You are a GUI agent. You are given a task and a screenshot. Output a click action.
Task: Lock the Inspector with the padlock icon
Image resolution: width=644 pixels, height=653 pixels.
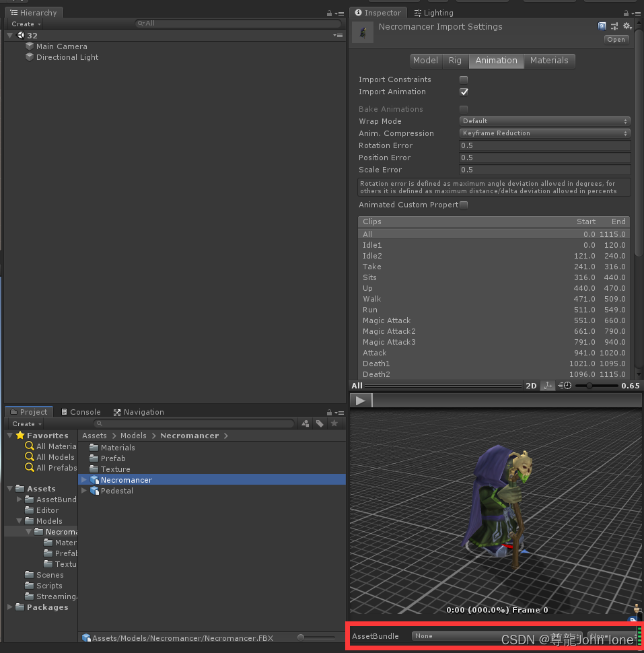(x=626, y=13)
